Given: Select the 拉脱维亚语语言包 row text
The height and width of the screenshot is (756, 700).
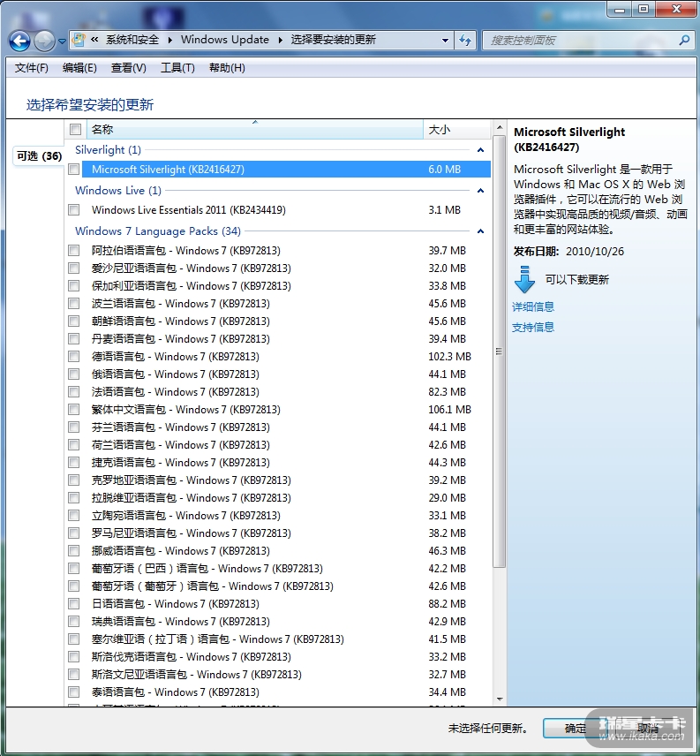Looking at the screenshot, I should (192, 497).
